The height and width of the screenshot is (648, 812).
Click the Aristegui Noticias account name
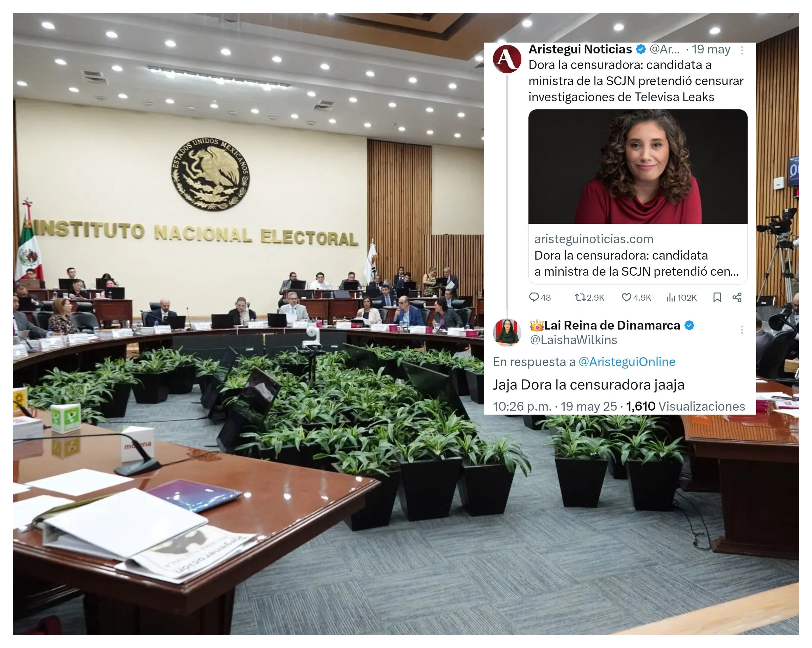(580, 49)
